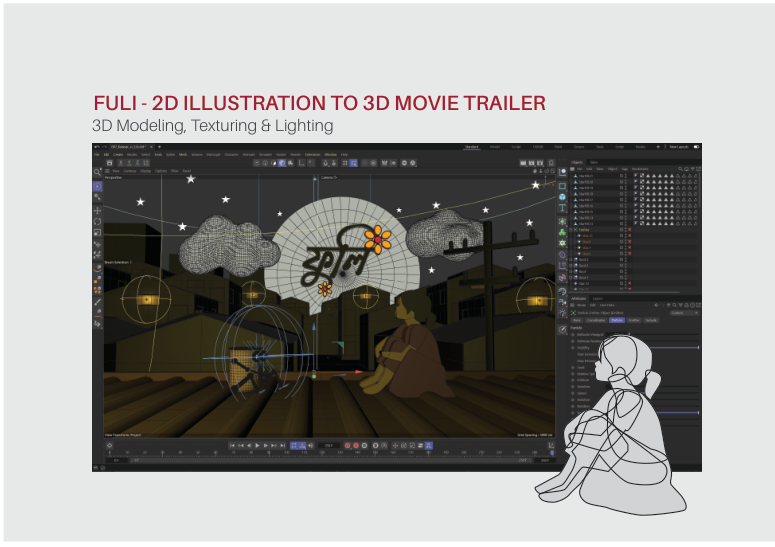Jump to start of animation
This screenshot has width=775, height=547.
pyautogui.click(x=232, y=446)
